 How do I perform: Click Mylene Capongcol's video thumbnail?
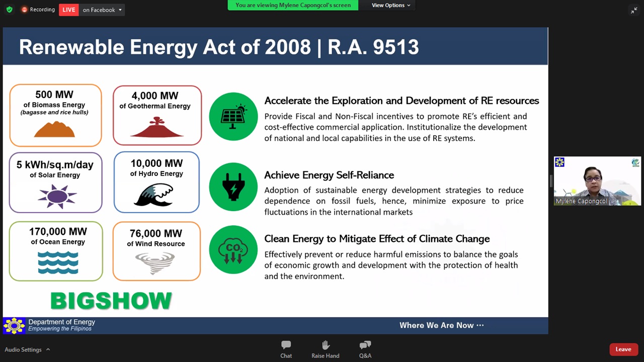coord(597,181)
